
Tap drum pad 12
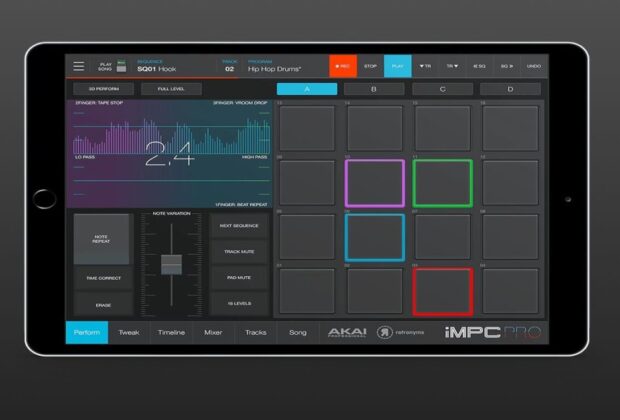(x=510, y=183)
